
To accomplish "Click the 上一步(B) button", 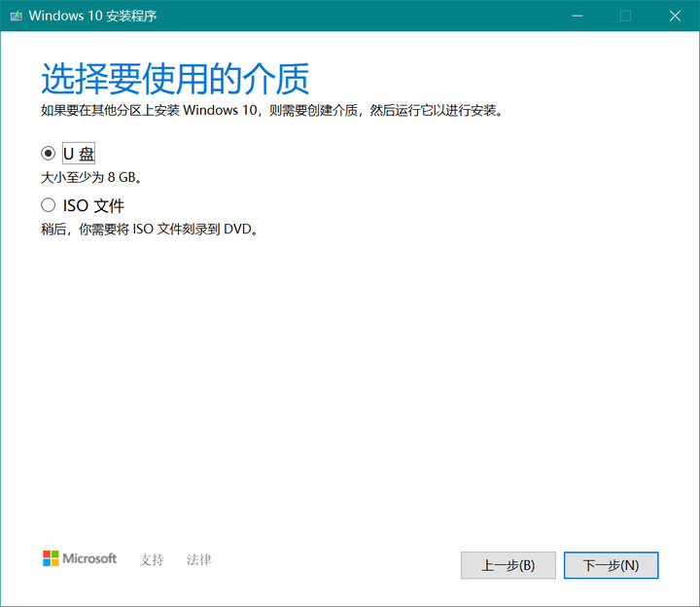I will (x=508, y=565).
